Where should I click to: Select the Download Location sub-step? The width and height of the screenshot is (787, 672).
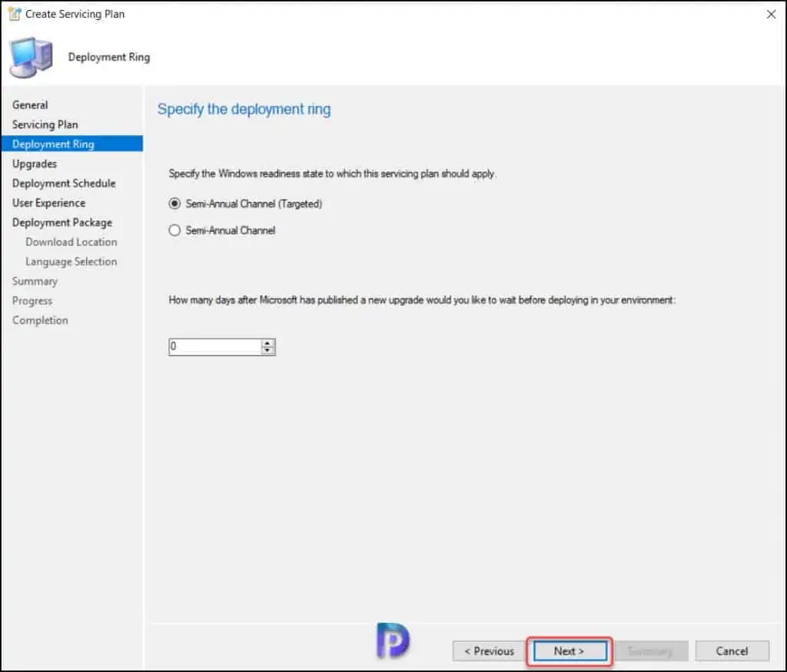coord(71,242)
